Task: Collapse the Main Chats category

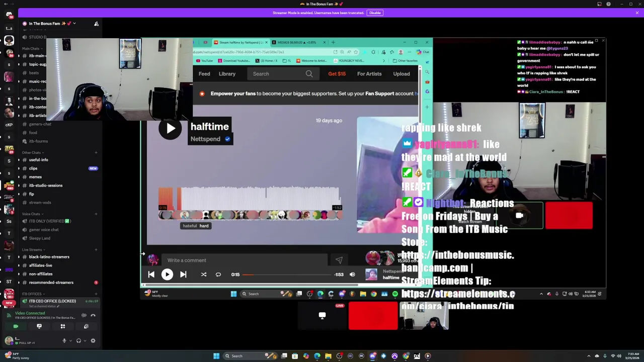Action: (x=32, y=49)
